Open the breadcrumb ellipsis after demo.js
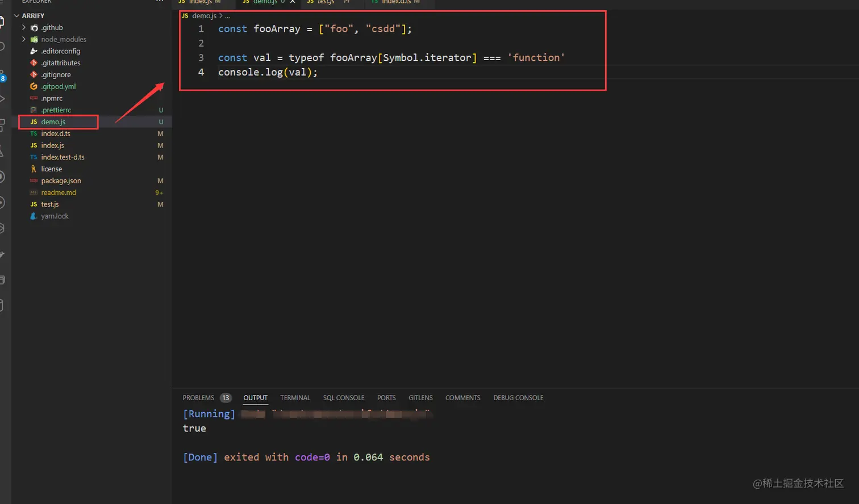This screenshot has height=504, width=859. tap(227, 16)
